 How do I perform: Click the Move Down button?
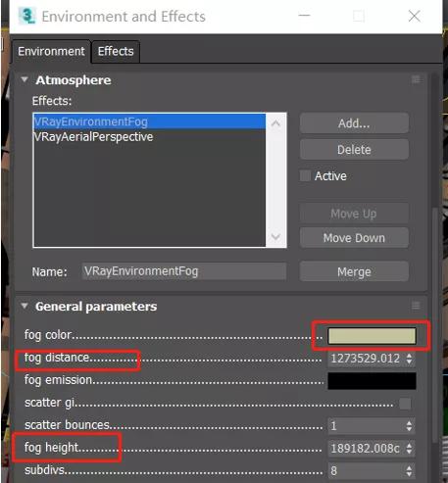click(x=354, y=237)
